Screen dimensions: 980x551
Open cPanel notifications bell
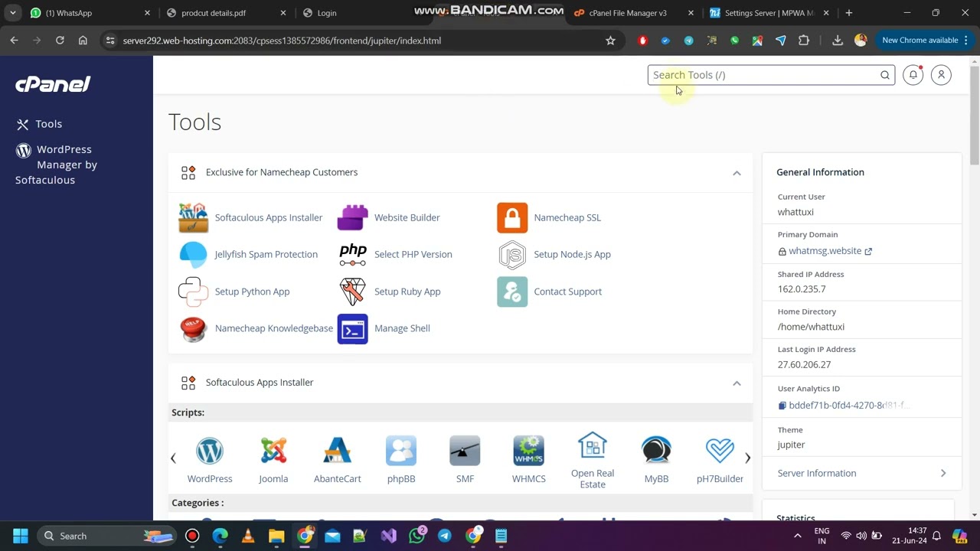(913, 75)
